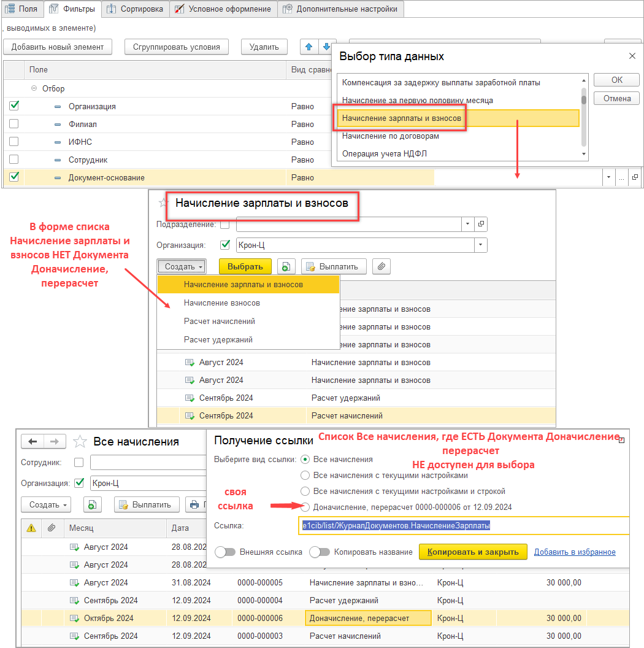
Task: Open Создать dropdown in Все начисления
Action: click(46, 505)
